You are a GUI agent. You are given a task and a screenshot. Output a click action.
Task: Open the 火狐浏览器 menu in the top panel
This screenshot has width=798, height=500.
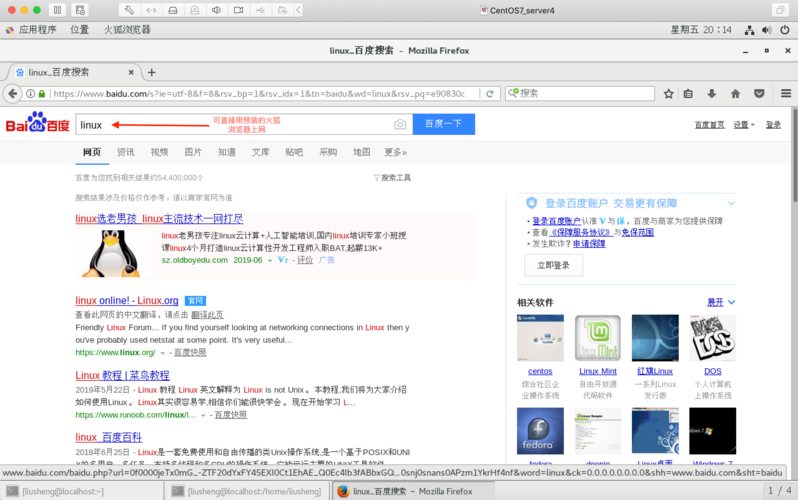(127, 30)
